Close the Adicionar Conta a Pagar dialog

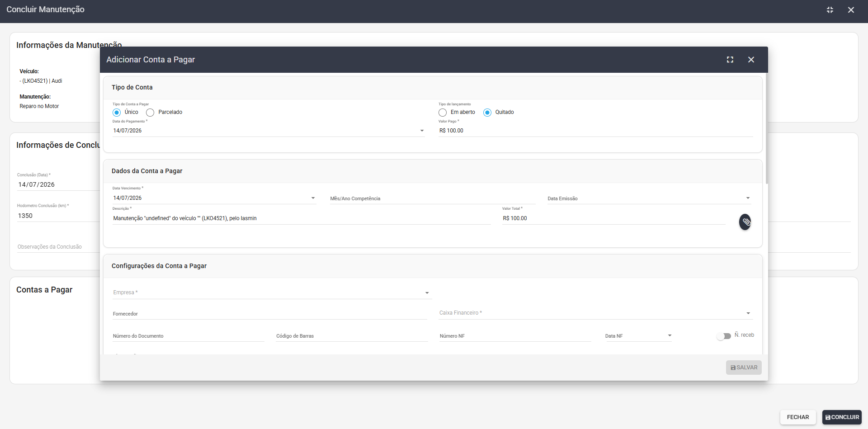click(751, 60)
